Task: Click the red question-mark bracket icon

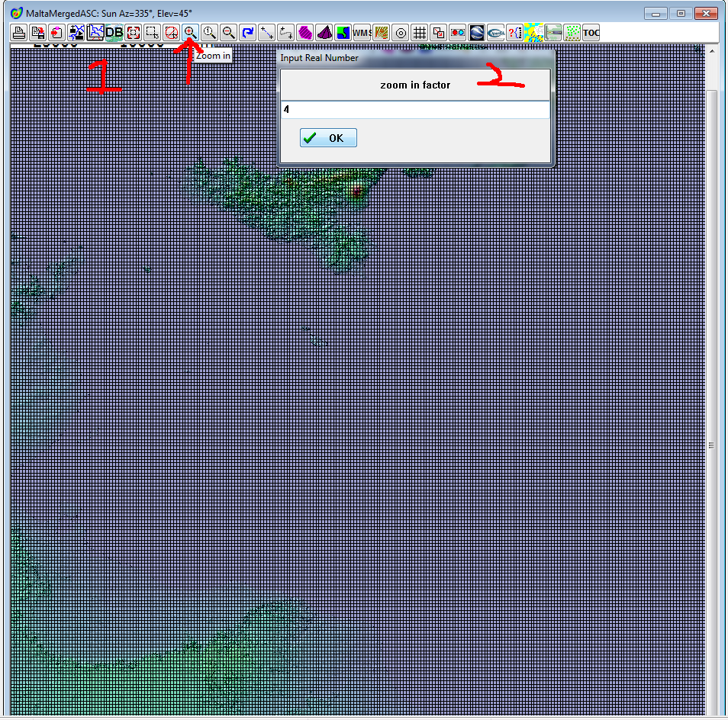Action: click(514, 33)
